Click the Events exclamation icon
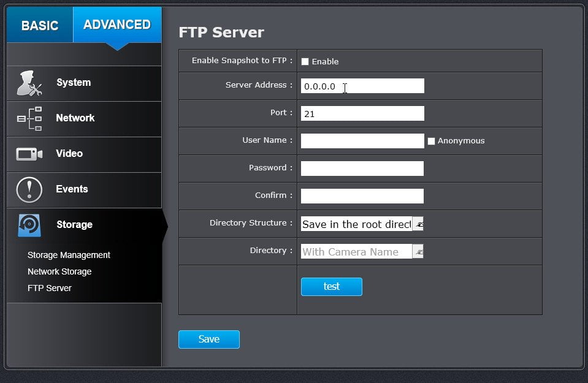The height and width of the screenshot is (383, 588). (x=29, y=189)
